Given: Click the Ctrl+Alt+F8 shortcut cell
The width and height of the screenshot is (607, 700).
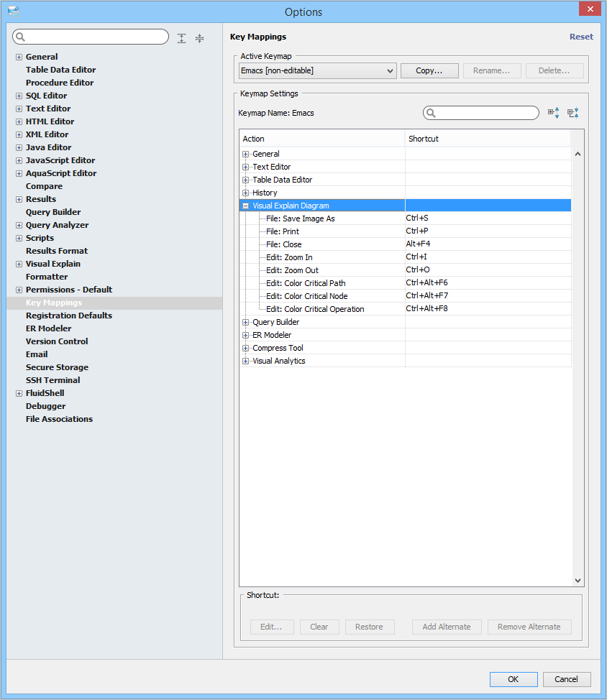Looking at the screenshot, I should coord(488,309).
